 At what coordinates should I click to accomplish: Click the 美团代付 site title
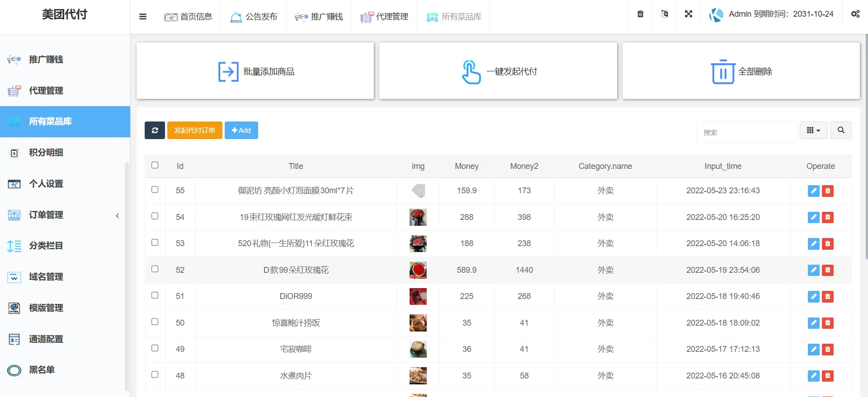point(65,14)
